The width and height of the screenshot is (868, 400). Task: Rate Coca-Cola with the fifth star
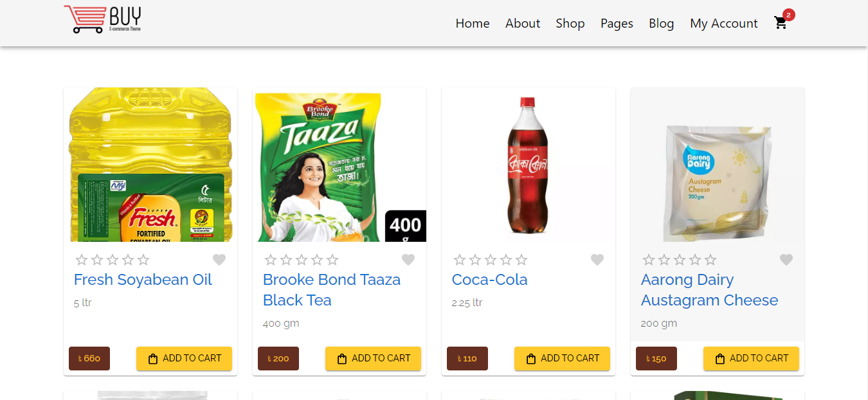[521, 259]
